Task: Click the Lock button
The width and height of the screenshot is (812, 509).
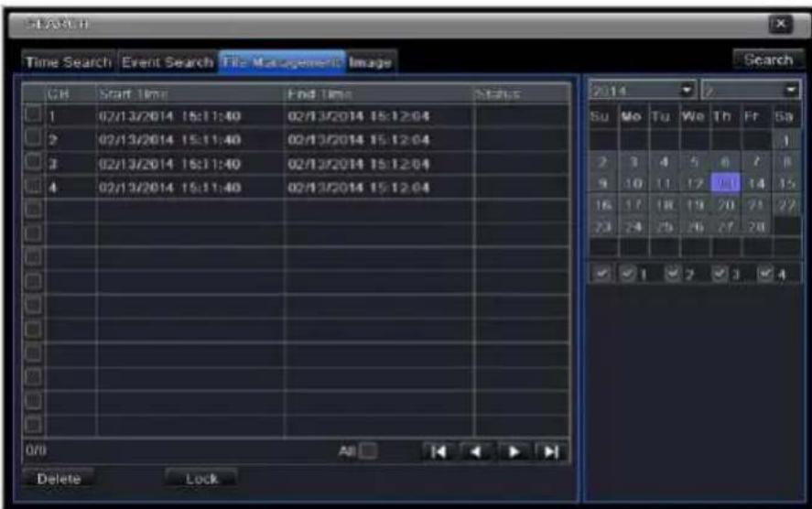Action: point(201,479)
